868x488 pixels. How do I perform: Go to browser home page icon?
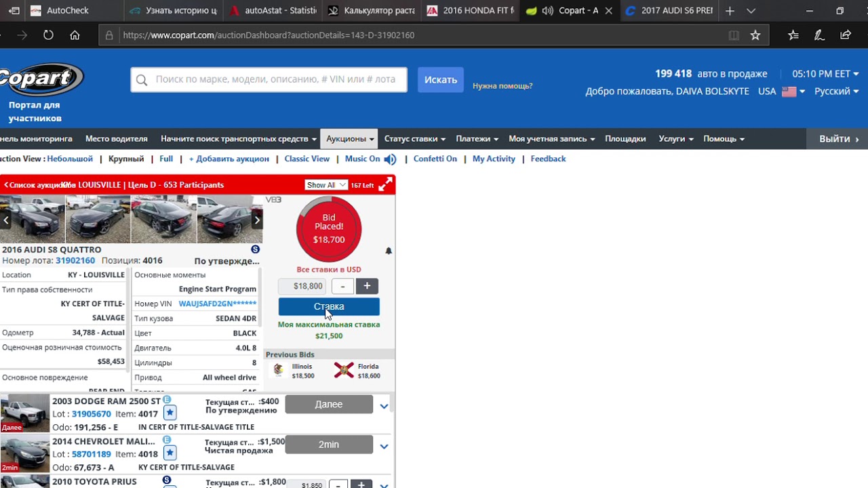[75, 35]
